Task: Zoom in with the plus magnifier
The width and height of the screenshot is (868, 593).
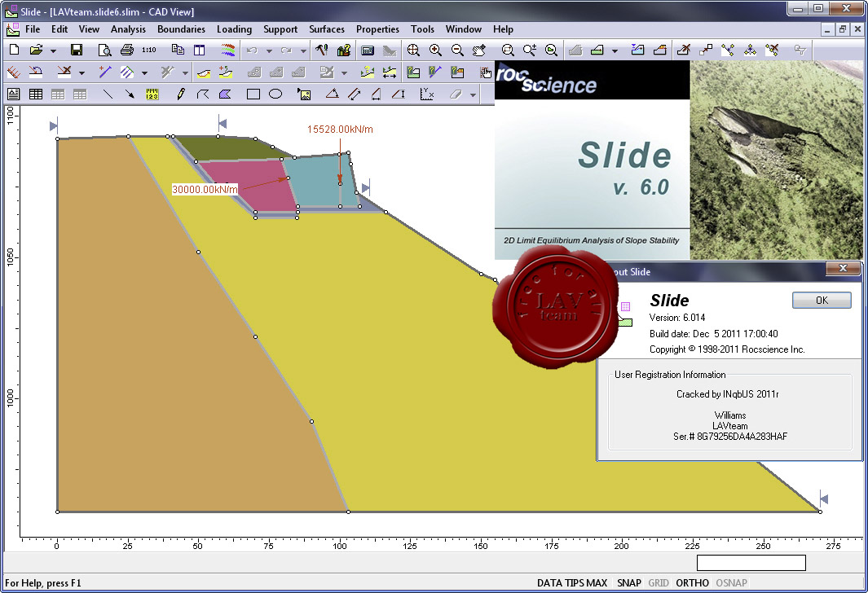Action: click(435, 51)
